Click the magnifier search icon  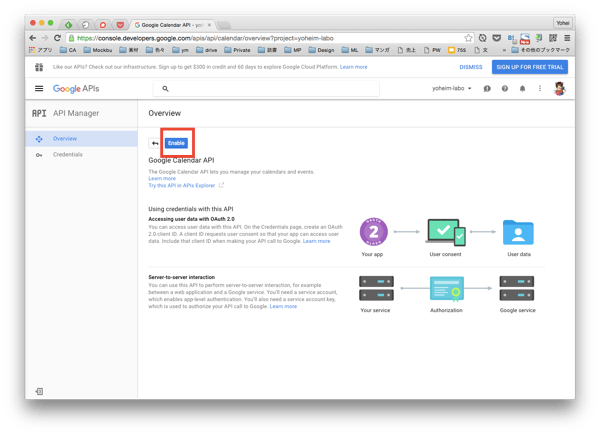tap(165, 88)
